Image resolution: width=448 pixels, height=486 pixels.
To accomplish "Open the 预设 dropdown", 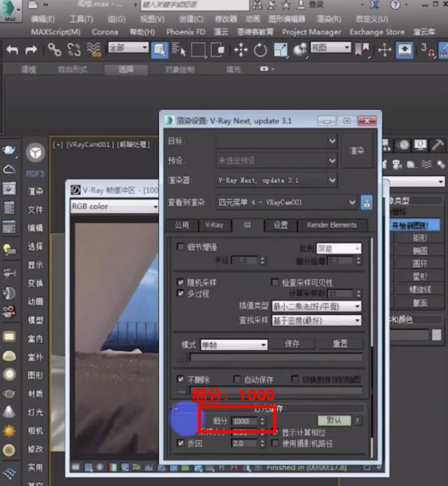I will [x=276, y=161].
